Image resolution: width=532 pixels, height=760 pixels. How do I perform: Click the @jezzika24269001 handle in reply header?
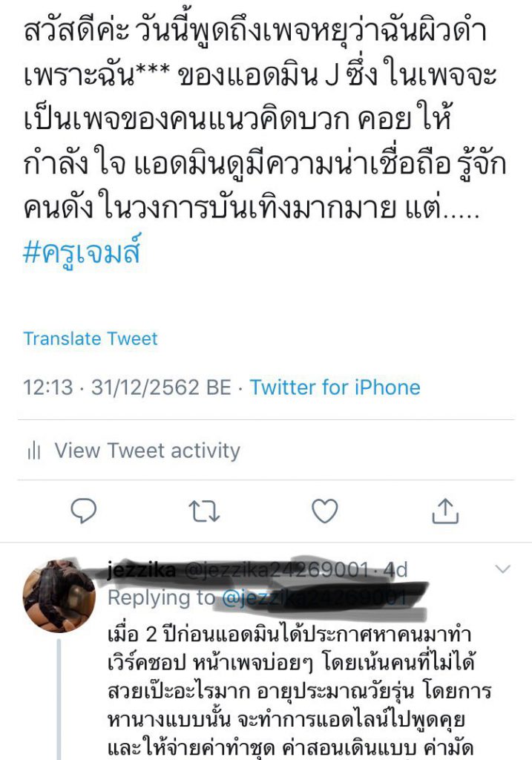pyautogui.click(x=276, y=571)
